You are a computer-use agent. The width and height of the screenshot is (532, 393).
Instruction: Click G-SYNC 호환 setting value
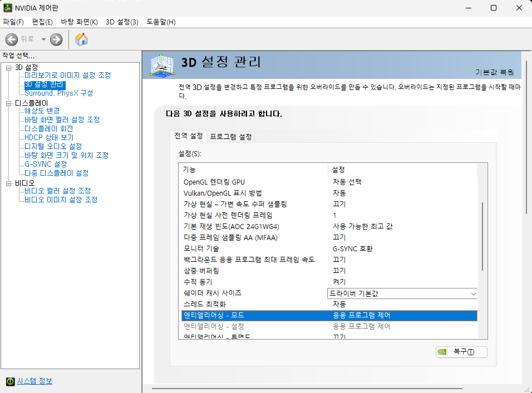352,248
